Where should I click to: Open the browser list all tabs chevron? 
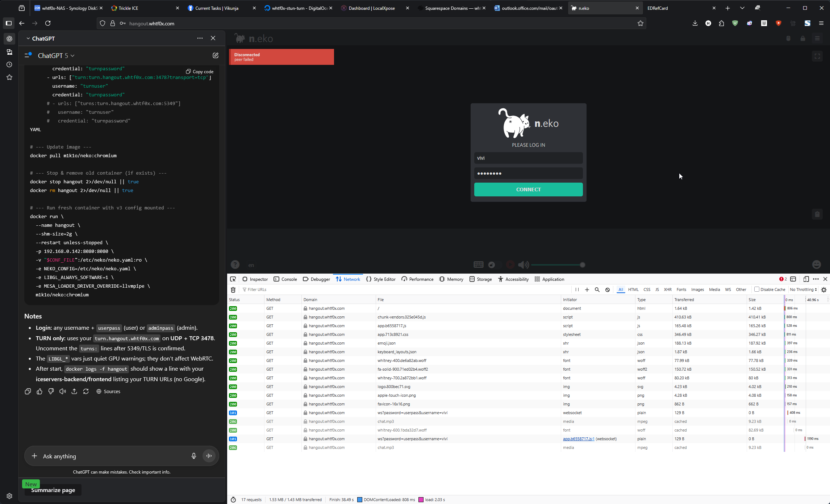click(742, 8)
